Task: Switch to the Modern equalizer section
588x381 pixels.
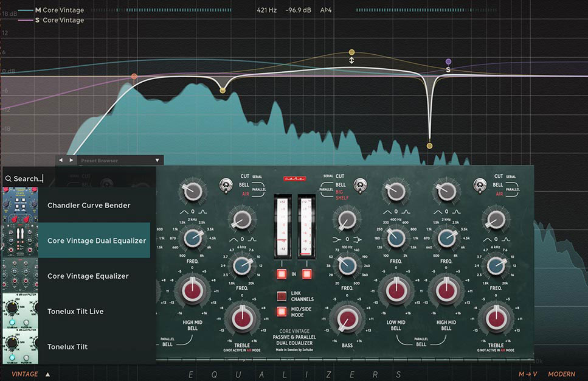Action: coord(561,374)
